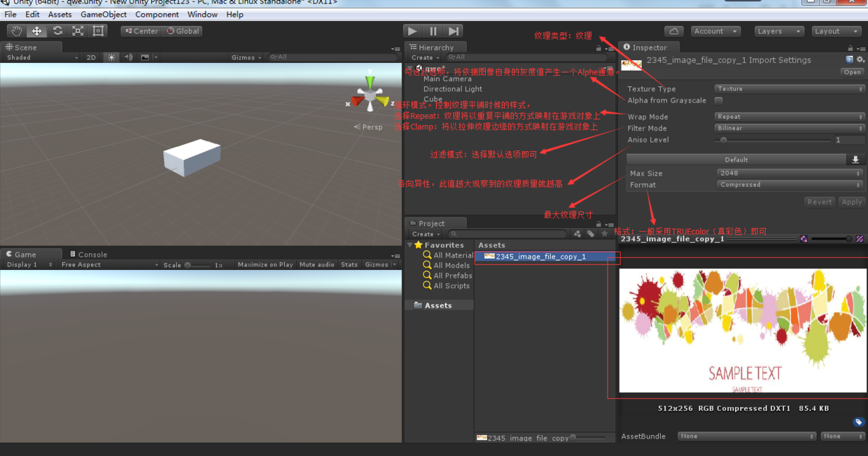Viewport: 868px width, 456px height.
Task: Enable Alpha from Grayscale checkbox
Action: pos(718,101)
